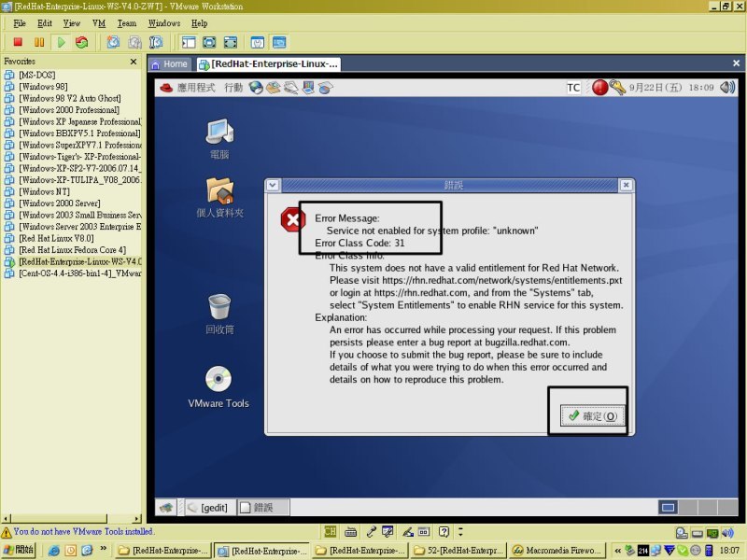The width and height of the screenshot is (747, 560).
Task: Power on the VM with the green play icon
Action: point(61,42)
